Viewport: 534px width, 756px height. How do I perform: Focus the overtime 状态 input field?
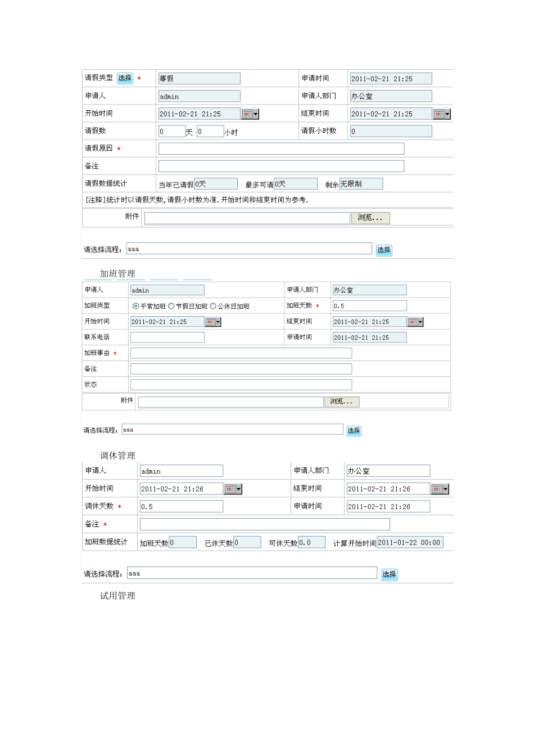(241, 385)
